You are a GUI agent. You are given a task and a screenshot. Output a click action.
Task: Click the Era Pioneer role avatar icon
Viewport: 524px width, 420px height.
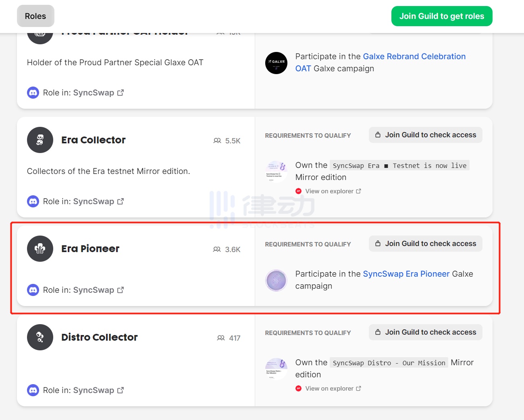click(40, 248)
